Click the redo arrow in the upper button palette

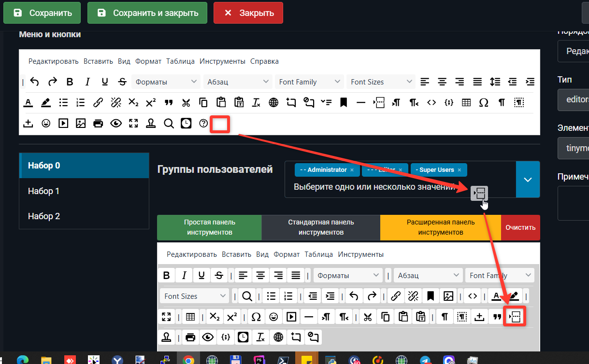click(52, 82)
